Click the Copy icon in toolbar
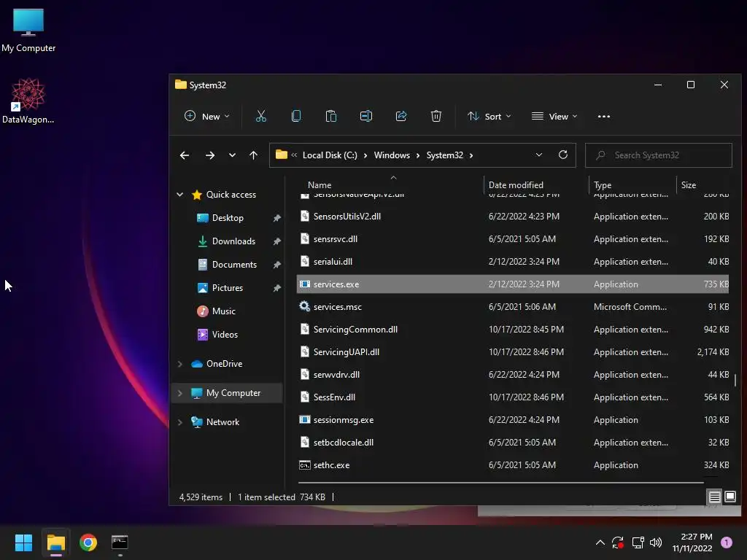Image resolution: width=747 pixels, height=560 pixels. tap(296, 116)
